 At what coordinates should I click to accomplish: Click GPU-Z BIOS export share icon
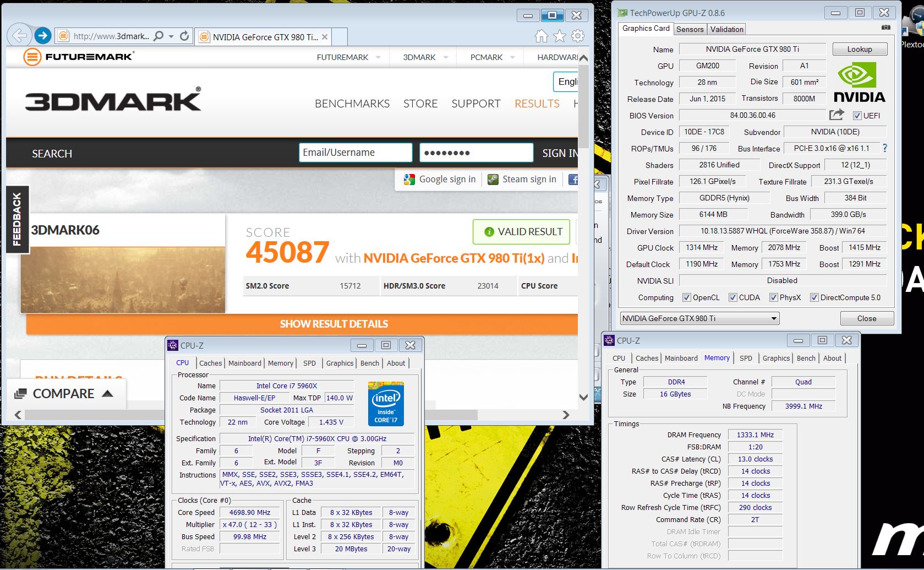pos(836,115)
